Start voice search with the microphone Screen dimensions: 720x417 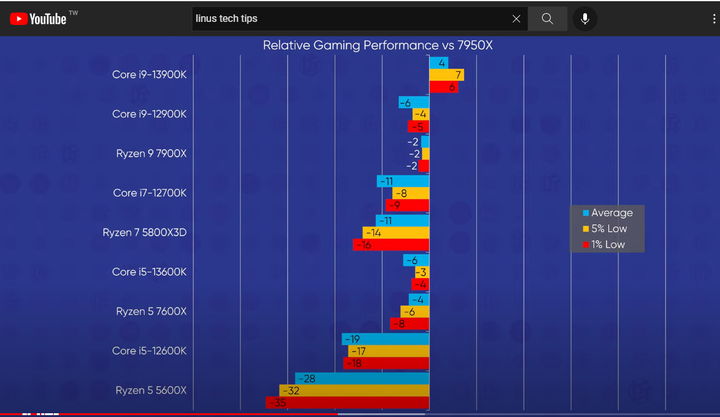tap(585, 19)
